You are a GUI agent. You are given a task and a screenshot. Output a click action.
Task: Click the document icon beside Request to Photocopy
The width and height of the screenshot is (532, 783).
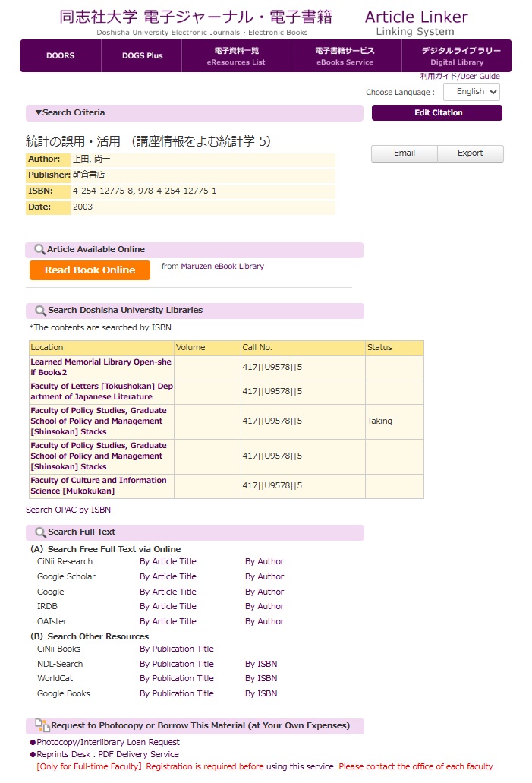42,726
